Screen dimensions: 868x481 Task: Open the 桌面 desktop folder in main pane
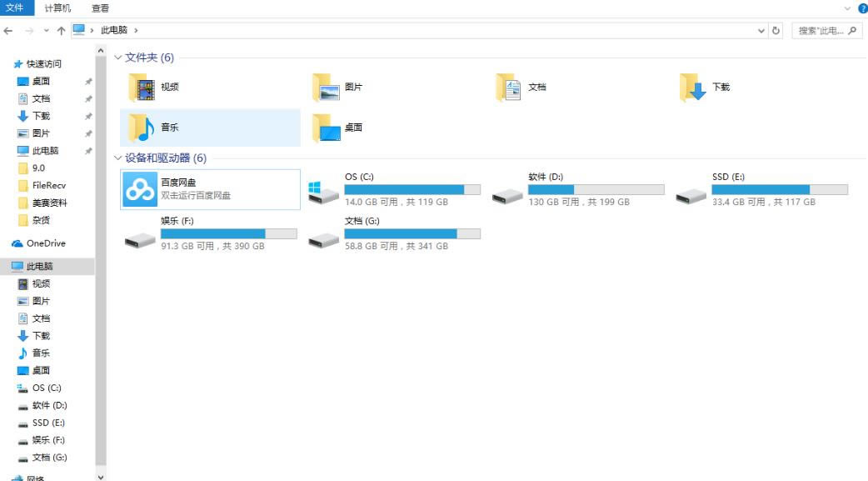(x=326, y=128)
